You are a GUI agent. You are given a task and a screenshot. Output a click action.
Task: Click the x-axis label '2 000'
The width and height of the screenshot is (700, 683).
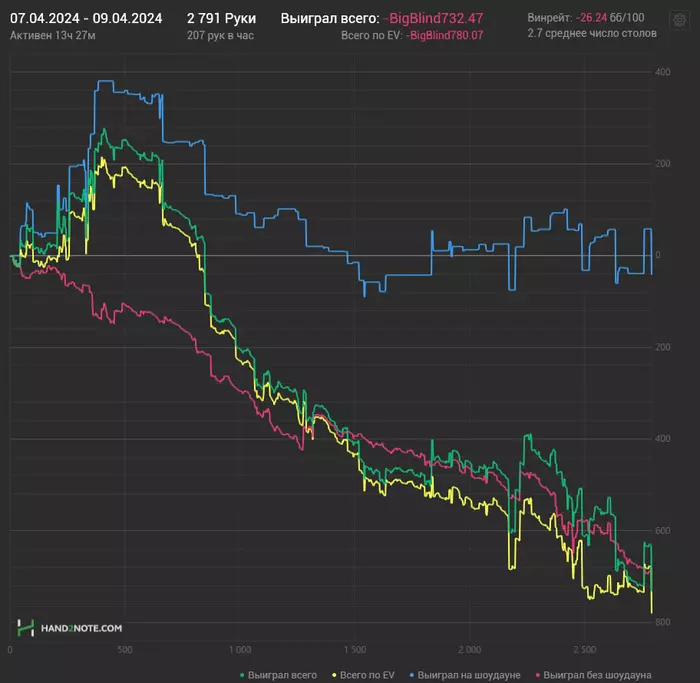click(470, 650)
